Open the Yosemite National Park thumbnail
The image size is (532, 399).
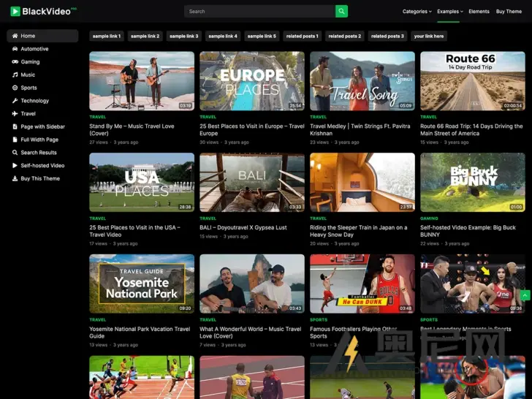[142, 284]
